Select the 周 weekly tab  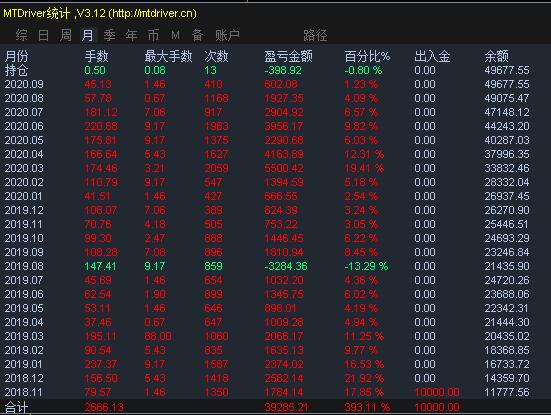coord(66,35)
